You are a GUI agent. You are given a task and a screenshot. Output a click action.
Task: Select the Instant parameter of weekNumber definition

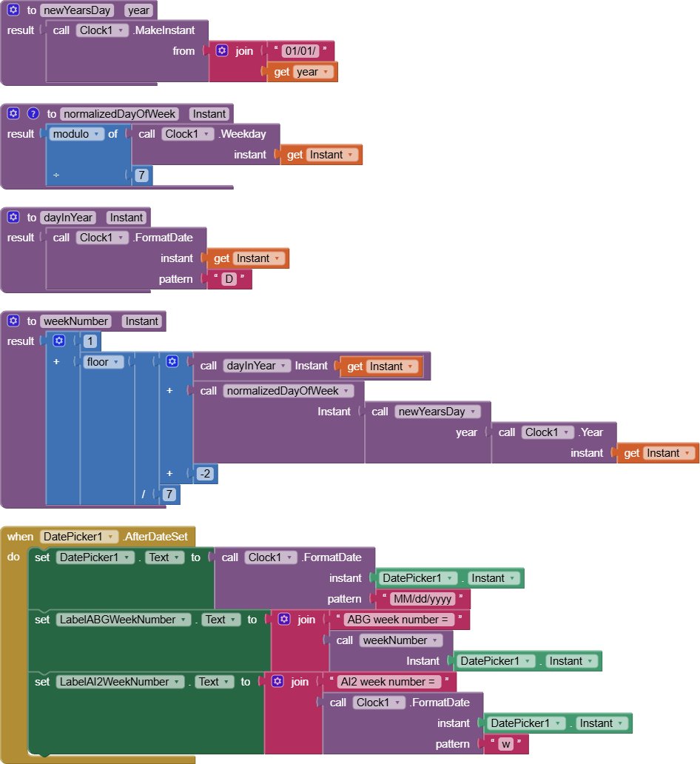coord(142,321)
